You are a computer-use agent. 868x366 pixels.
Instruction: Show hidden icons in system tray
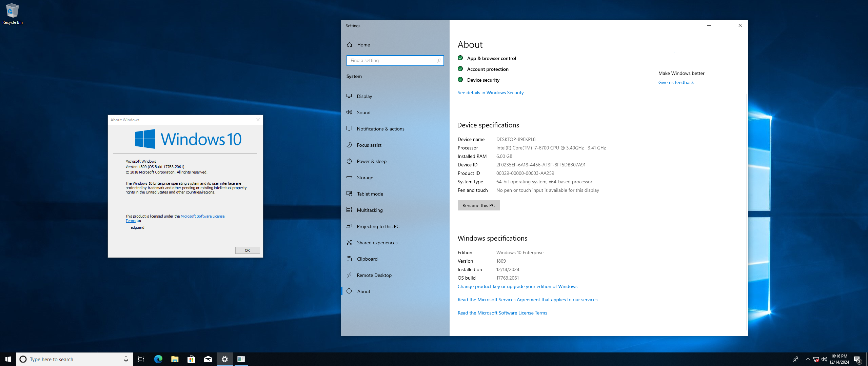click(x=808, y=359)
